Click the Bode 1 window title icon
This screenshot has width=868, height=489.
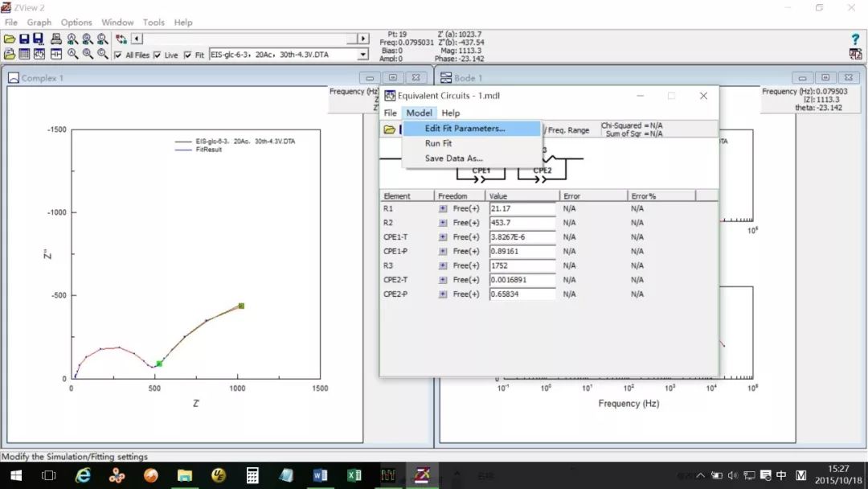(x=445, y=78)
